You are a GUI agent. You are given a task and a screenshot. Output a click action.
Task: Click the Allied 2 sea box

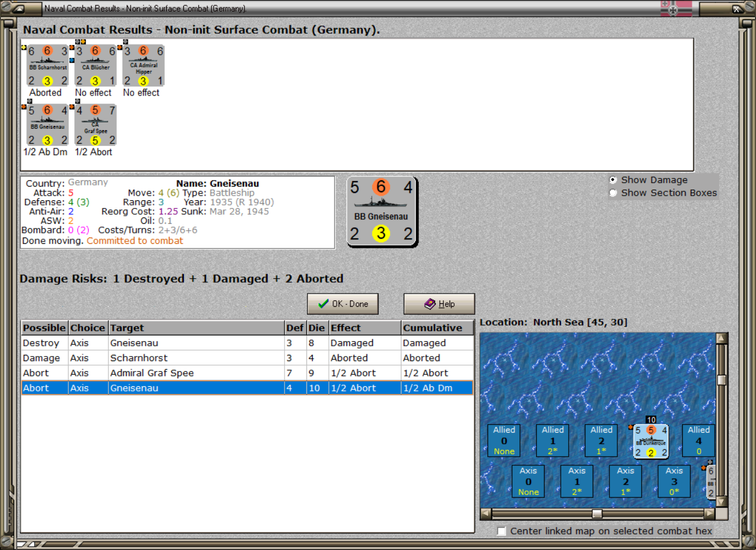coord(601,440)
